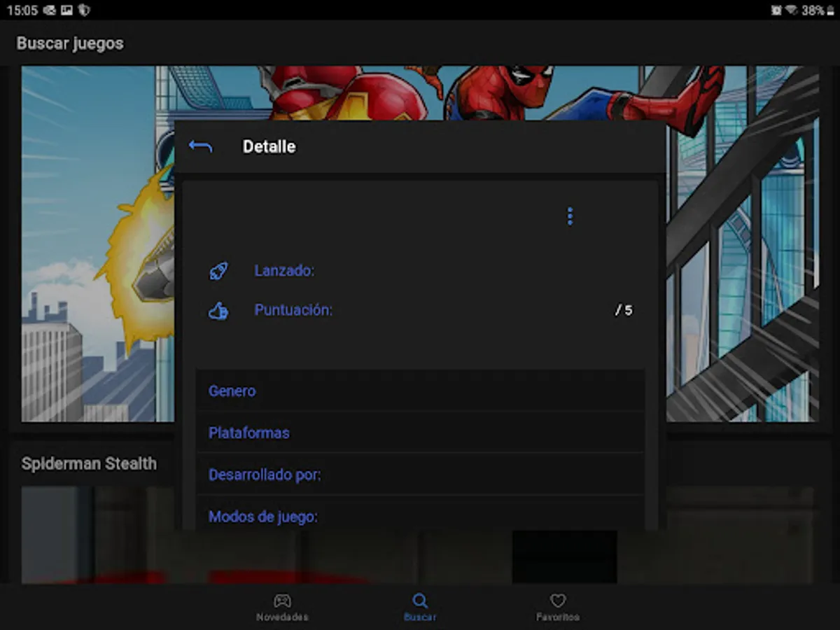Open the three-dot overflow menu
The image size is (840, 630).
pyautogui.click(x=570, y=216)
